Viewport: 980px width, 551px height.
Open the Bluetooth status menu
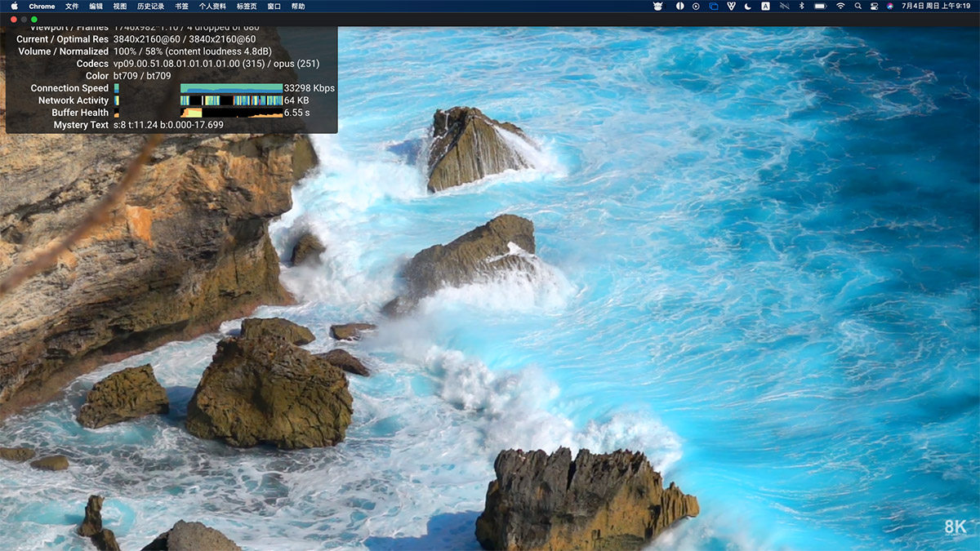[x=801, y=6]
